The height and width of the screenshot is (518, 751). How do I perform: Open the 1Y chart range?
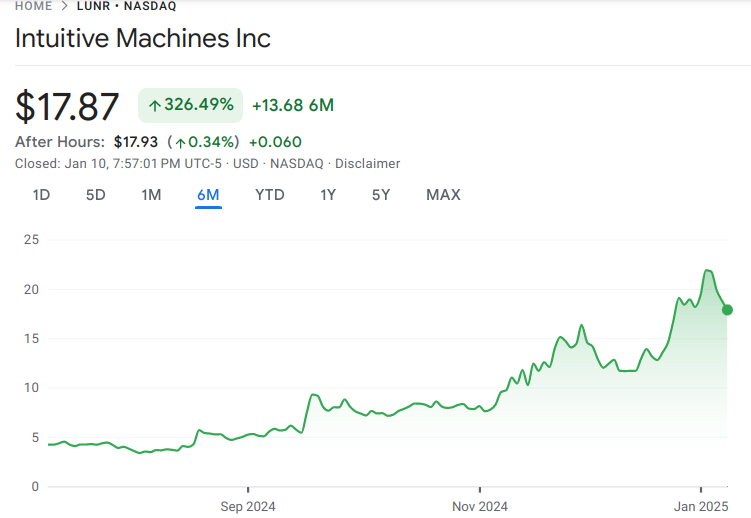click(x=328, y=195)
